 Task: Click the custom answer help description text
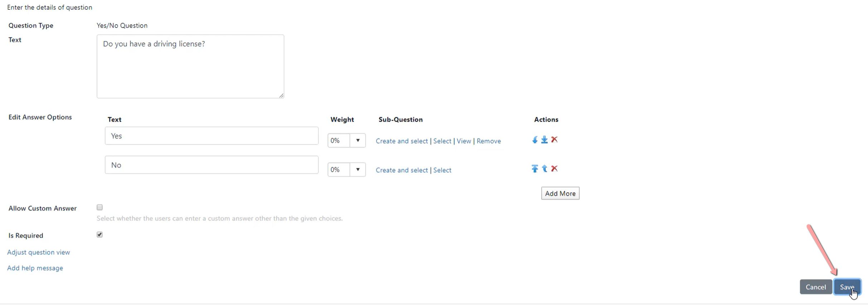point(219,218)
